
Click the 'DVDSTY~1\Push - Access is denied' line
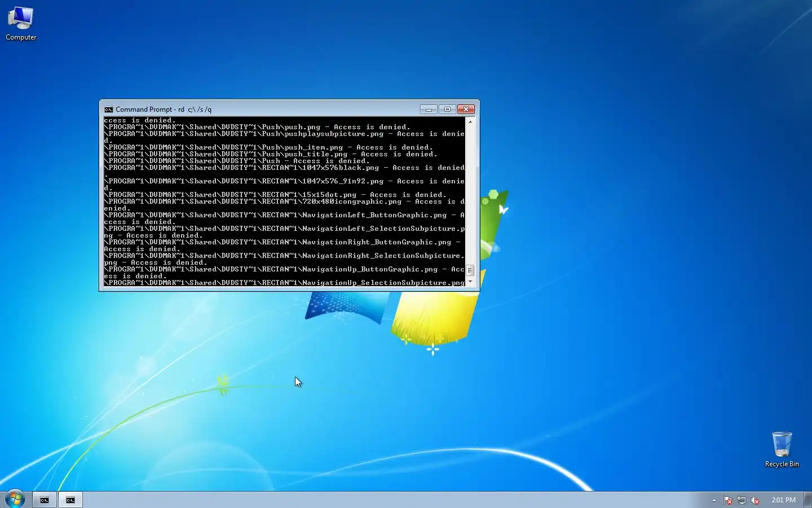237,161
